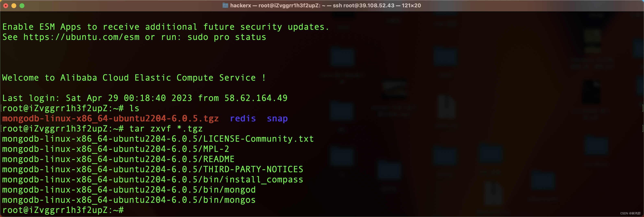
Task: Click the blue 'snap' directory name
Action: (x=277, y=119)
